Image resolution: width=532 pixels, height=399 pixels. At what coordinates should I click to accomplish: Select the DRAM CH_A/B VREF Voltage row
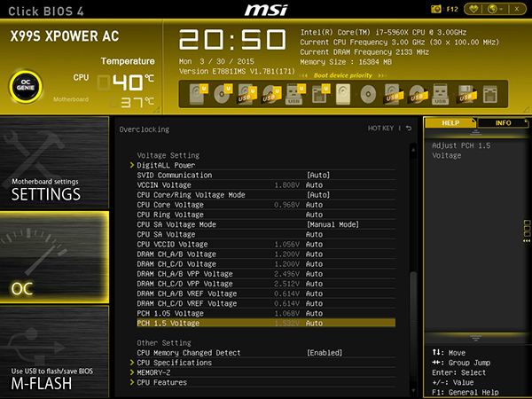tap(266, 293)
